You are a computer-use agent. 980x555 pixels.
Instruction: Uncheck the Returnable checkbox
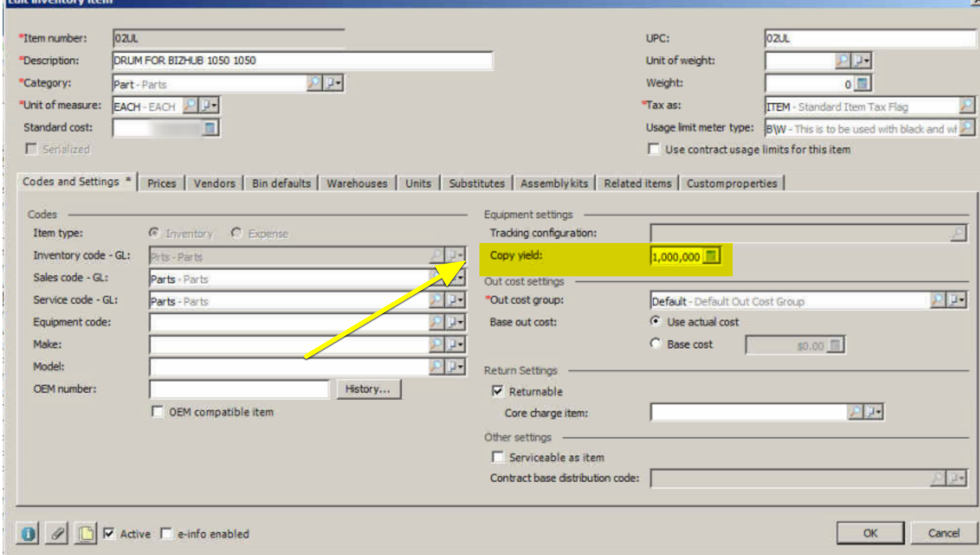[497, 391]
